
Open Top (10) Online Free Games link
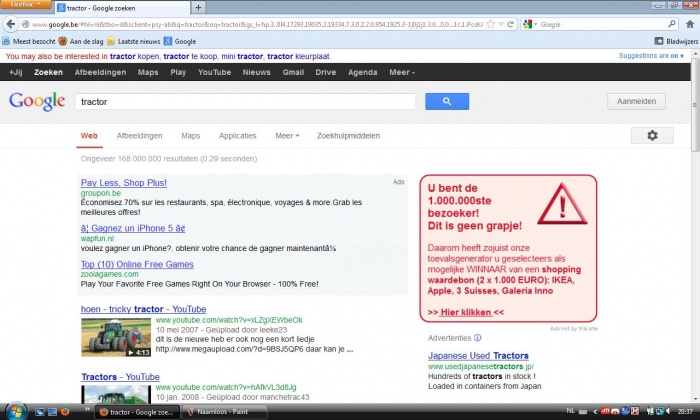tap(137, 264)
